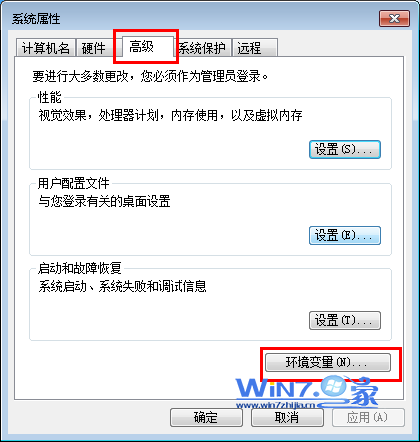Confirm with the 确定 button

(206, 417)
